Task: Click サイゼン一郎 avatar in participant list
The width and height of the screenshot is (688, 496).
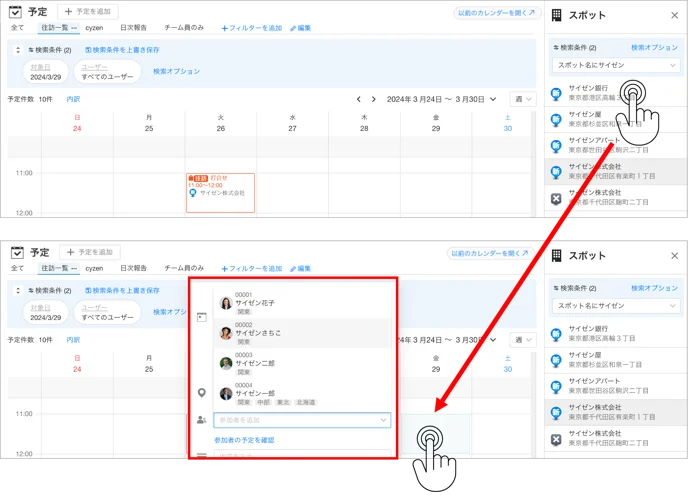Action: click(226, 394)
